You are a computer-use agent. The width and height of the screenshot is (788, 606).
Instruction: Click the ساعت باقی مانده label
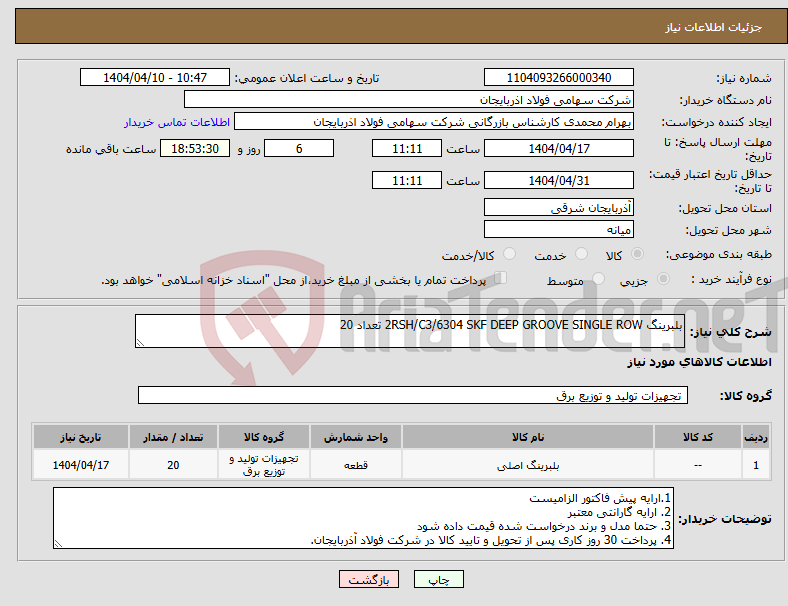point(111,149)
